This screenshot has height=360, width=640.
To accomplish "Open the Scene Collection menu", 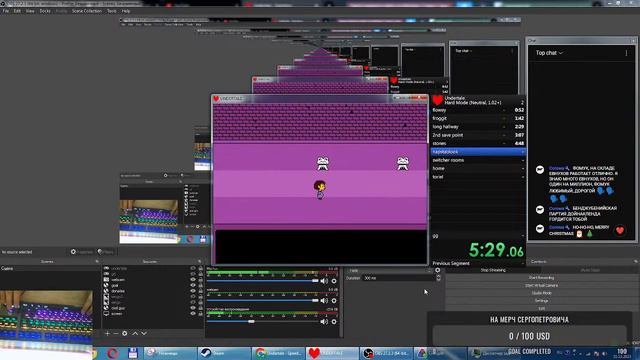I will coord(87,11).
